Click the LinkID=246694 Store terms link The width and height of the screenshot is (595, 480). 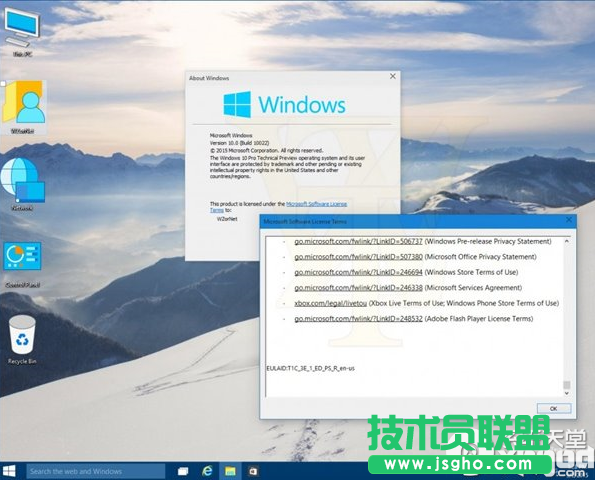(x=358, y=272)
